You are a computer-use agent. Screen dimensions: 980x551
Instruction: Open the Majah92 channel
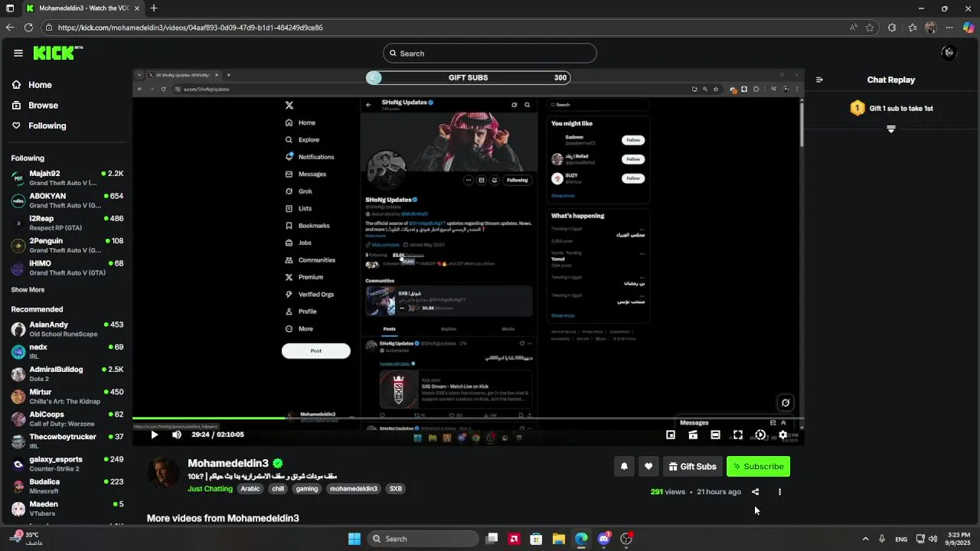coord(67,178)
